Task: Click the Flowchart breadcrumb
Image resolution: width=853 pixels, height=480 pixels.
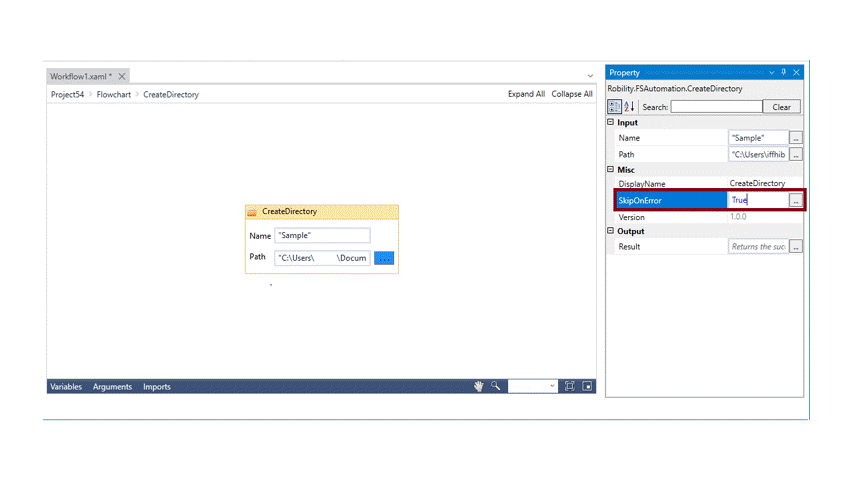Action: (x=114, y=95)
